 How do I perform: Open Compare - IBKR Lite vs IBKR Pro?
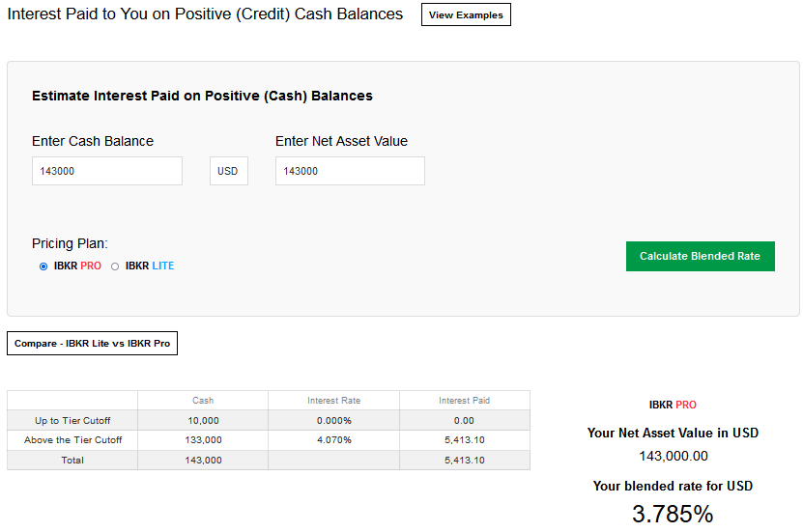click(92, 344)
